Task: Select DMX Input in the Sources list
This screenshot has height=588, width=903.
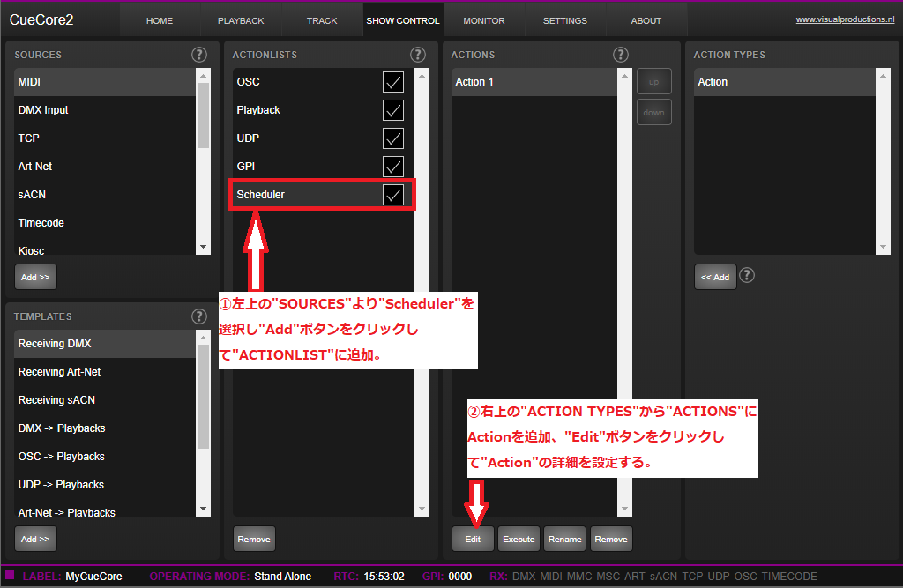Action: coord(105,110)
